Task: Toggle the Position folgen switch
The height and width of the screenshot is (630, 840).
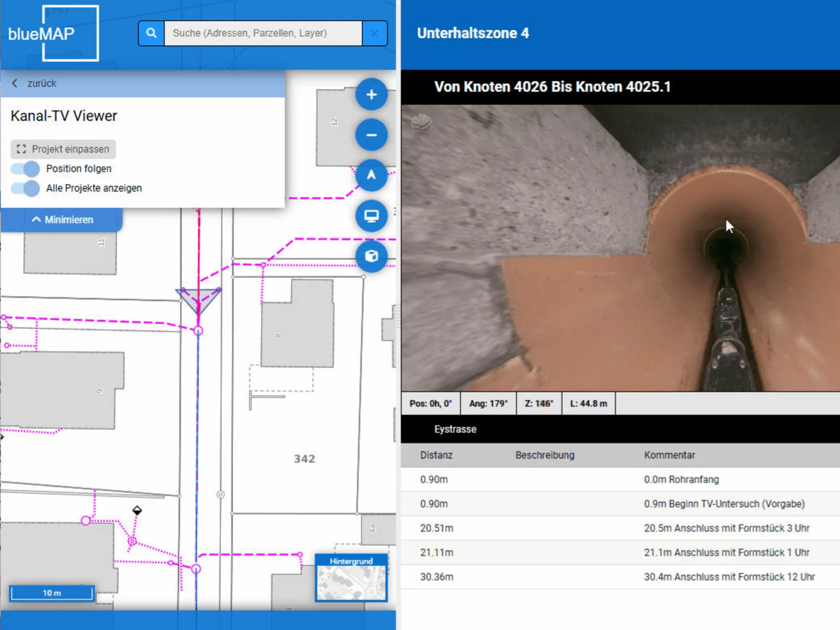Action: (x=25, y=168)
